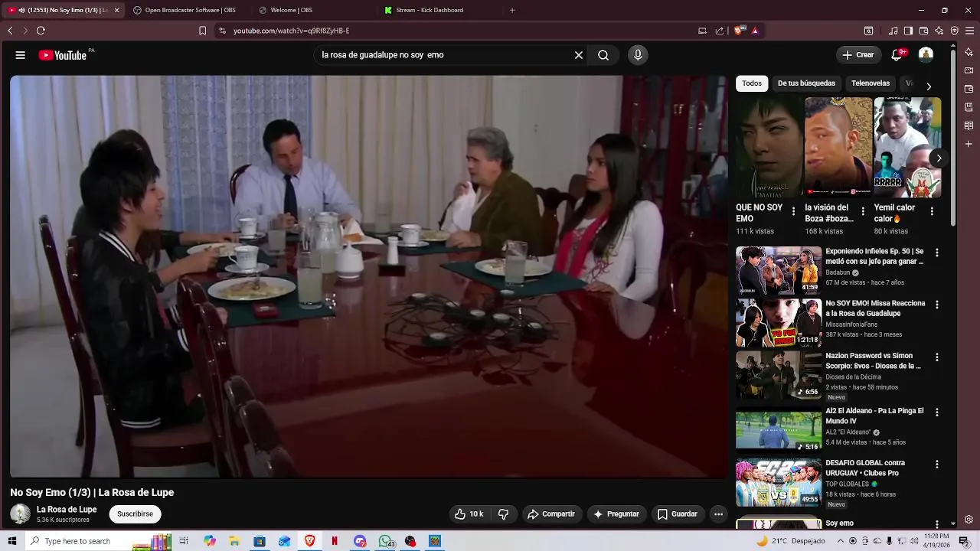Viewport: 980px width, 551px height.
Task: Go to YouTube home via logo
Action: [x=63, y=55]
